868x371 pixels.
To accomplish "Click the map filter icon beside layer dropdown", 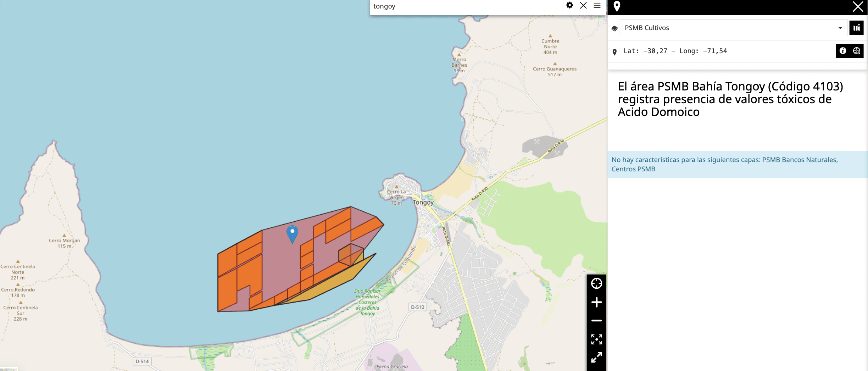I will click(856, 28).
